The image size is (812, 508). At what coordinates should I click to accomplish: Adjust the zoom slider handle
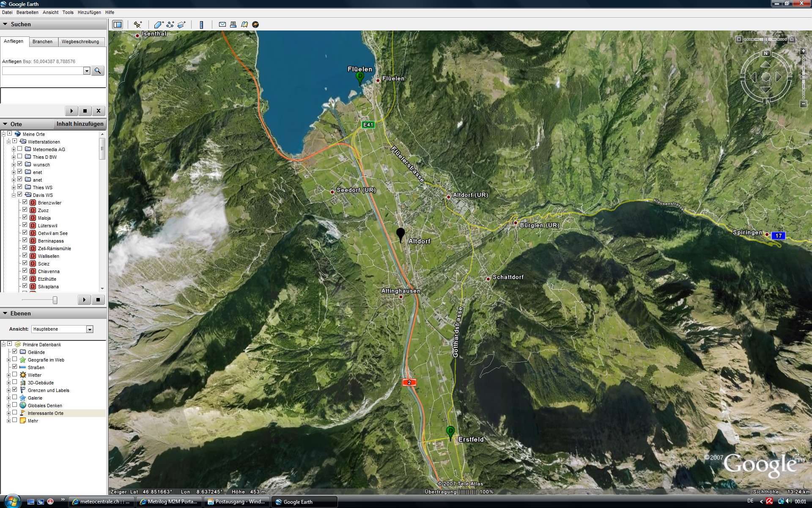tap(804, 77)
